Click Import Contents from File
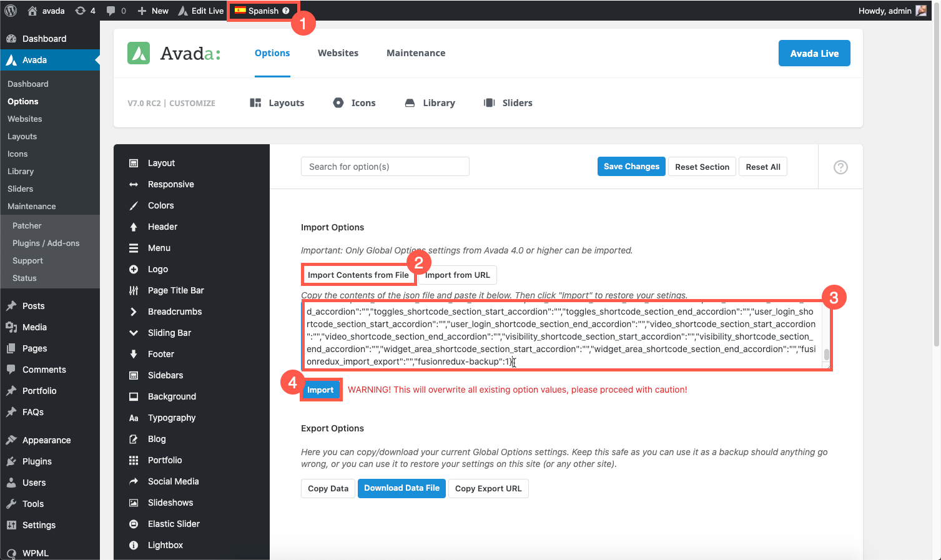941x560 pixels. 358,275
